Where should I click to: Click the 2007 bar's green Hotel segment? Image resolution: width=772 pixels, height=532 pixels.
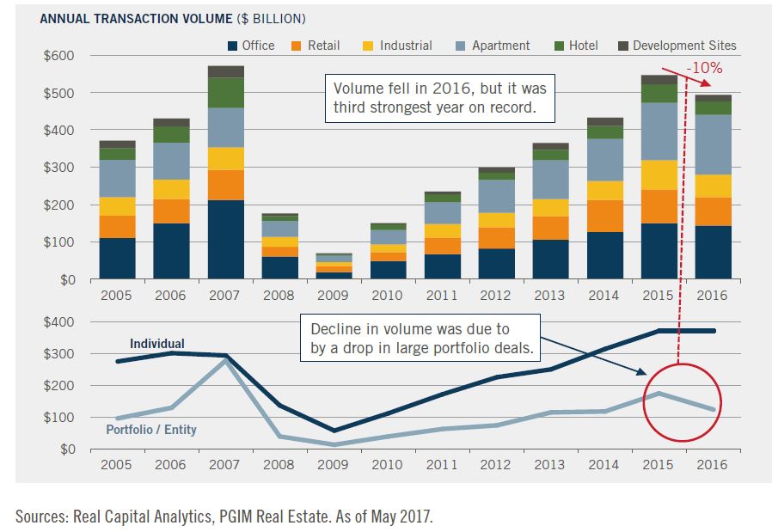pyautogui.click(x=225, y=93)
